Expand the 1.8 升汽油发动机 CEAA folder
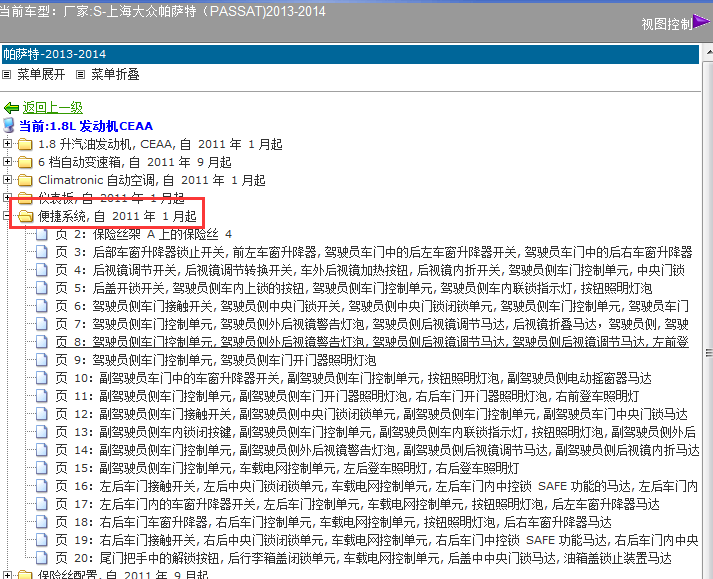Viewport: 713px width, 579px height. tap(7, 144)
